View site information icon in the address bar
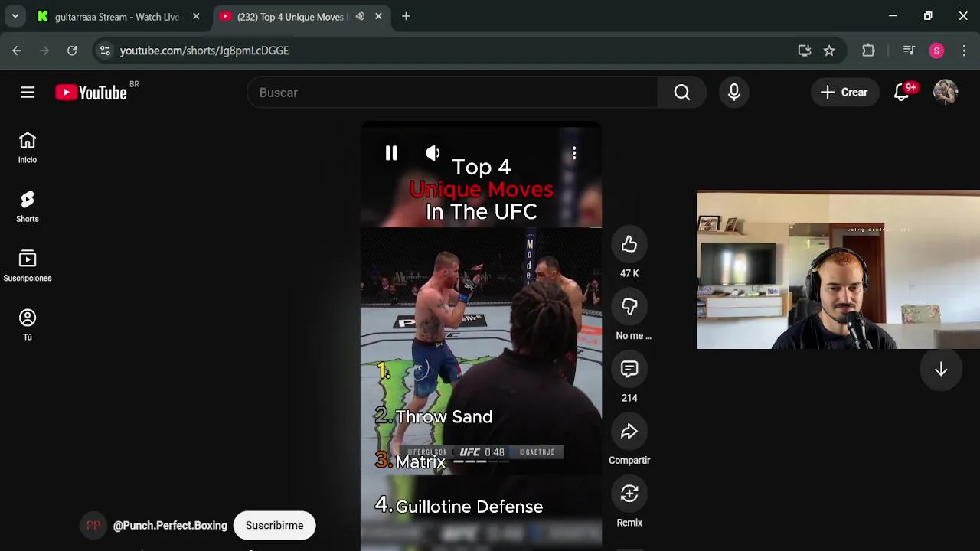 (105, 51)
